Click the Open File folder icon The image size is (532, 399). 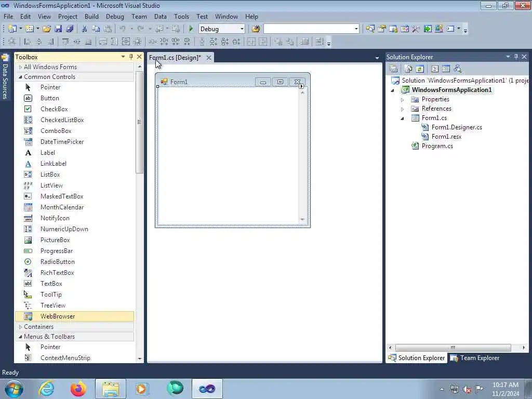(x=46, y=29)
